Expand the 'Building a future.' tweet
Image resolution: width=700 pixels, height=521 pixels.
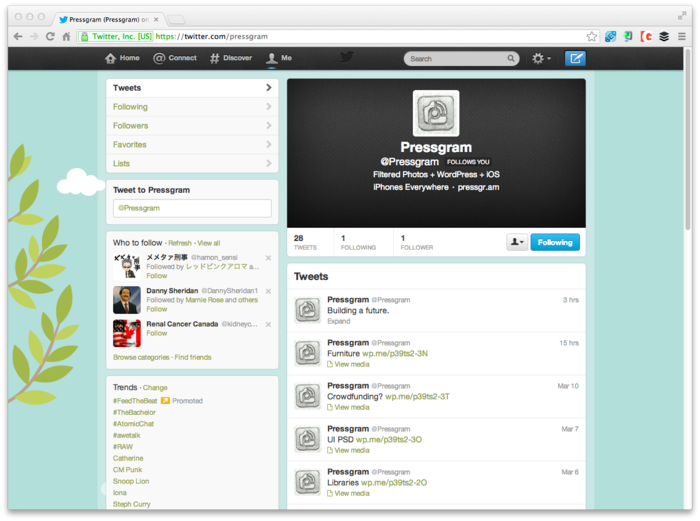point(339,321)
